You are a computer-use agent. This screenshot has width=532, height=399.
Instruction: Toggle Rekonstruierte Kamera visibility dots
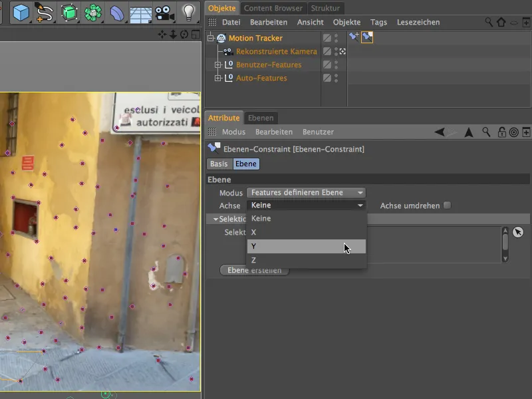tap(336, 51)
